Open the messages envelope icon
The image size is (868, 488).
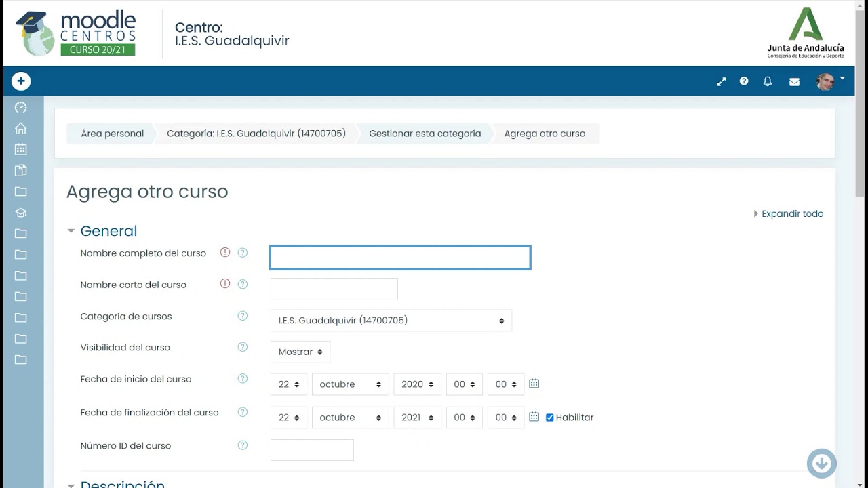coord(794,82)
